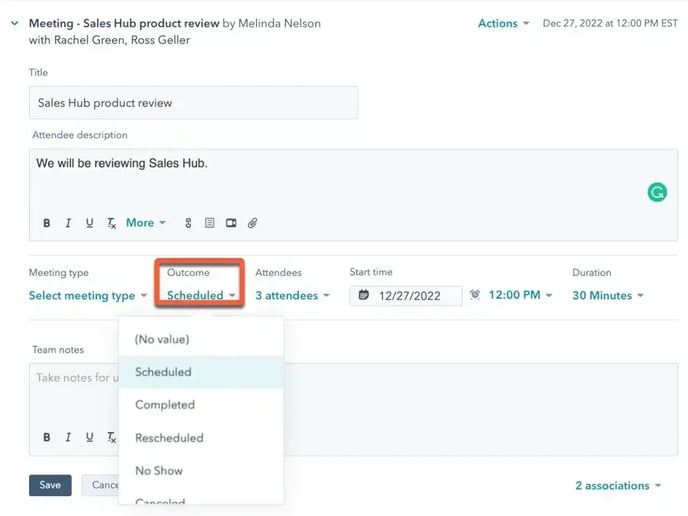Click the Save button
This screenshot has width=688, height=516.
[x=50, y=485]
